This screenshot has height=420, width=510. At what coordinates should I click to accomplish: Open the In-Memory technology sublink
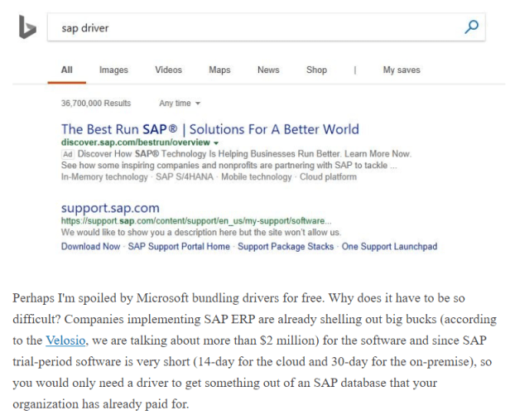[104, 177]
